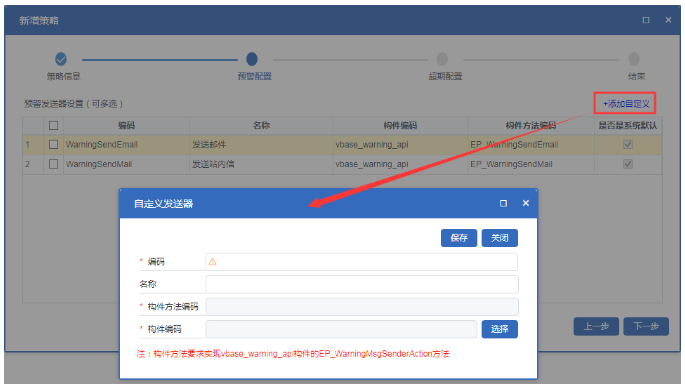
Task: Click the 策略信息 completed step icon
Action: tap(61, 59)
